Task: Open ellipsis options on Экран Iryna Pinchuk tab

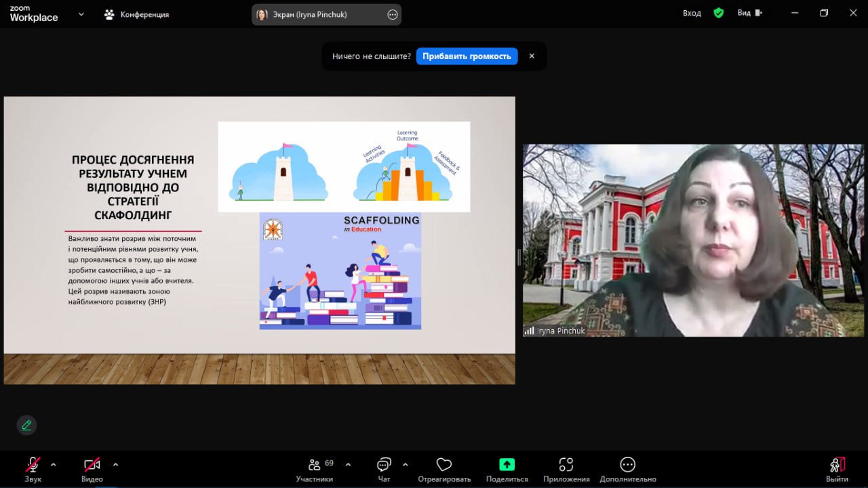Action: click(x=393, y=14)
